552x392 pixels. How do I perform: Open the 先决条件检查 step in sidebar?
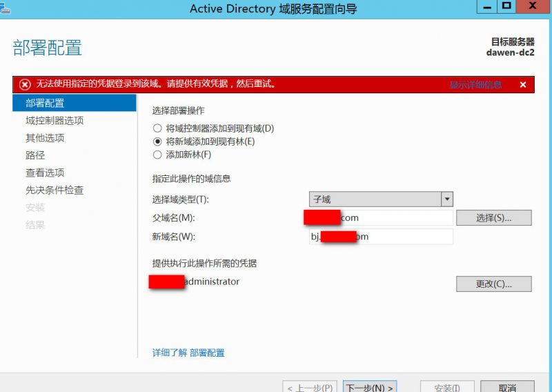click(x=55, y=190)
